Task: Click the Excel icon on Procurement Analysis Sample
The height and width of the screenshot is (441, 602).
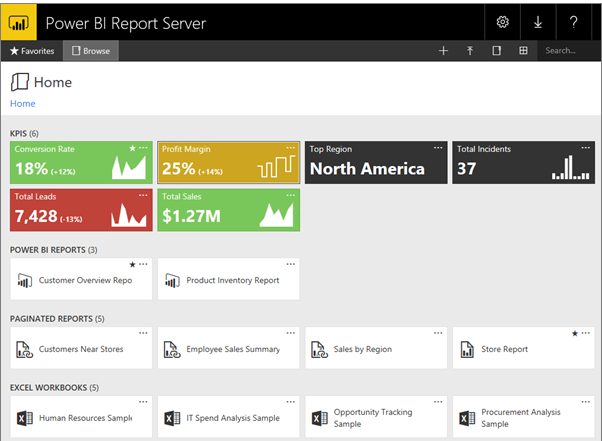Action: (x=467, y=418)
